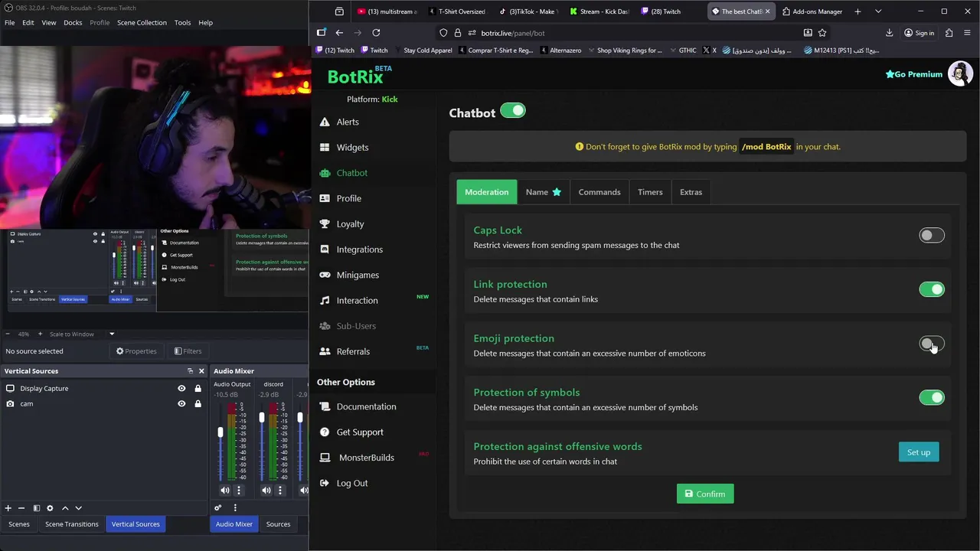This screenshot has width=980, height=551.
Task: Open Integrations in the sidebar
Action: 359,249
